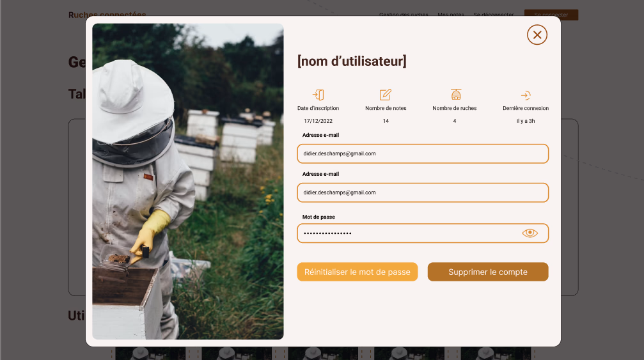The width and height of the screenshot is (644, 360).
Task: Click the last login arrow icon
Action: tap(526, 95)
